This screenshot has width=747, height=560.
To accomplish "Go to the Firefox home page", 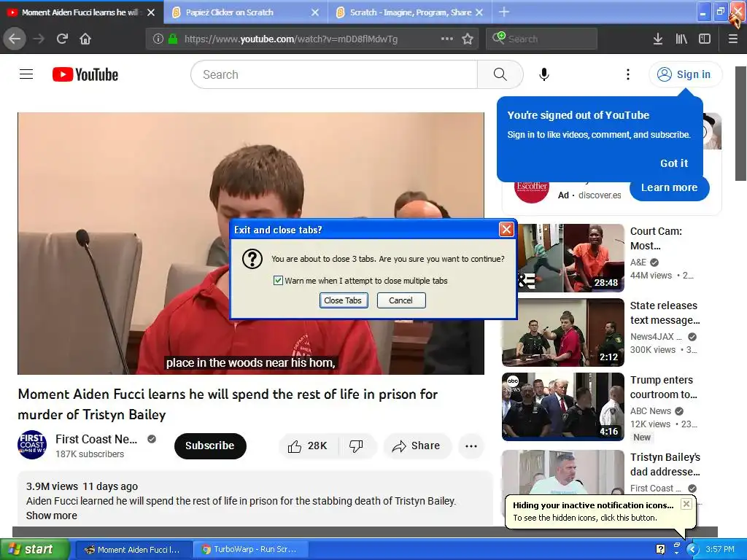I will pyautogui.click(x=85, y=39).
